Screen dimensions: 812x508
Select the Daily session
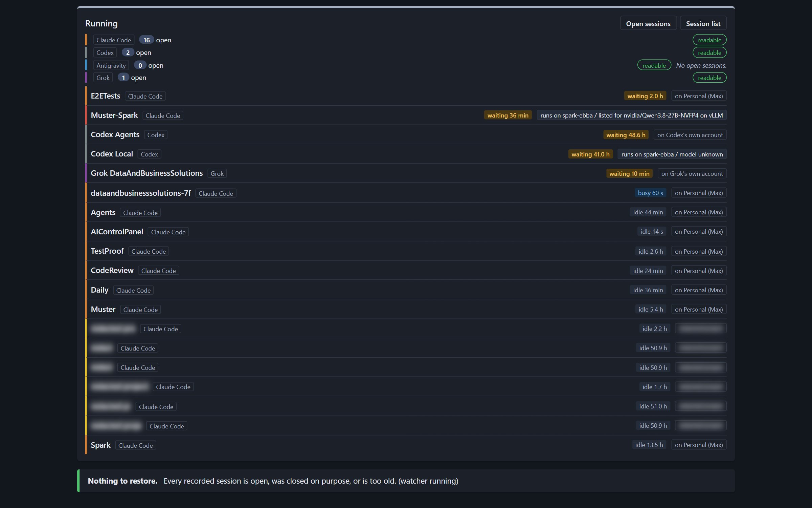99,290
